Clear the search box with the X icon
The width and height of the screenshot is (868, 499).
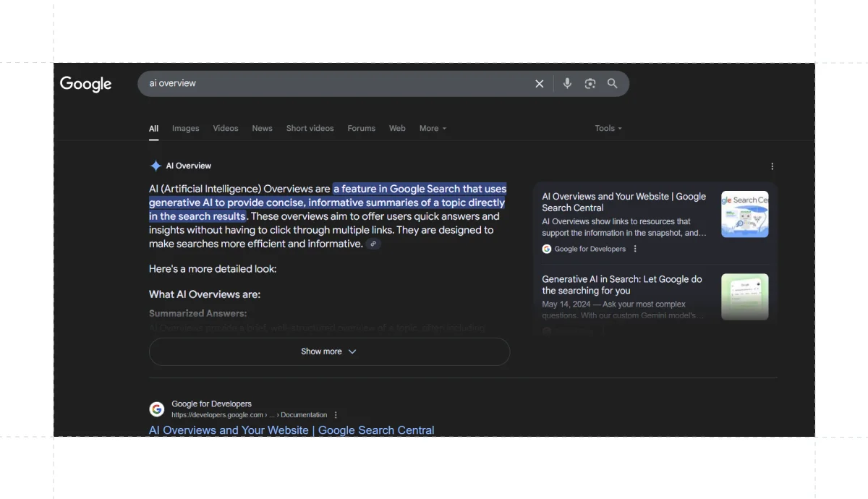pyautogui.click(x=539, y=84)
